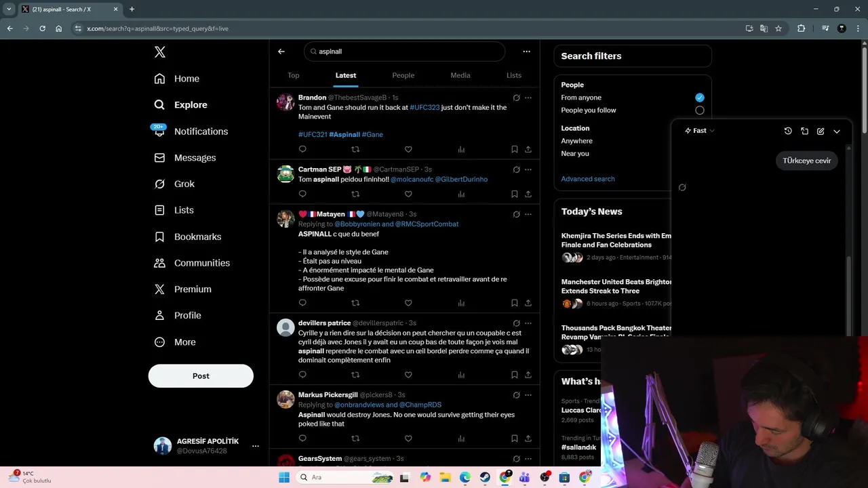Open Communities from the sidebar
Image resolution: width=868 pixels, height=488 pixels.
pyautogui.click(x=193, y=263)
